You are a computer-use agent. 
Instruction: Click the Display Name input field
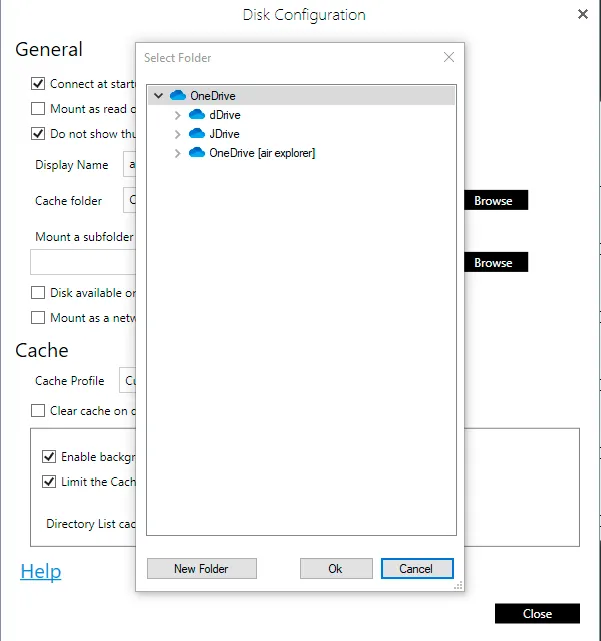point(130,164)
